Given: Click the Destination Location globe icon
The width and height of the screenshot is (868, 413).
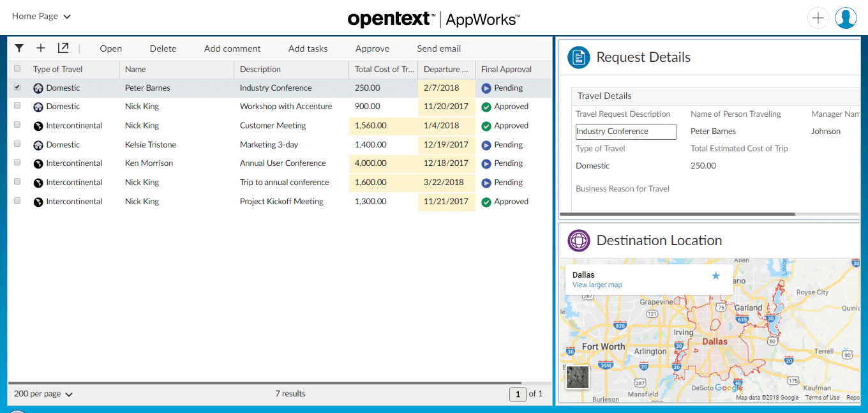Looking at the screenshot, I should (578, 240).
